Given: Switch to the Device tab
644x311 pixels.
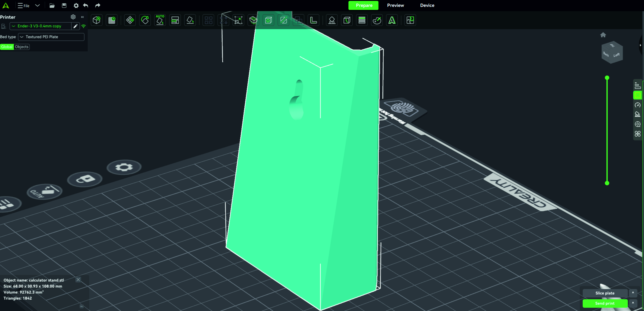Looking at the screenshot, I should (427, 5).
